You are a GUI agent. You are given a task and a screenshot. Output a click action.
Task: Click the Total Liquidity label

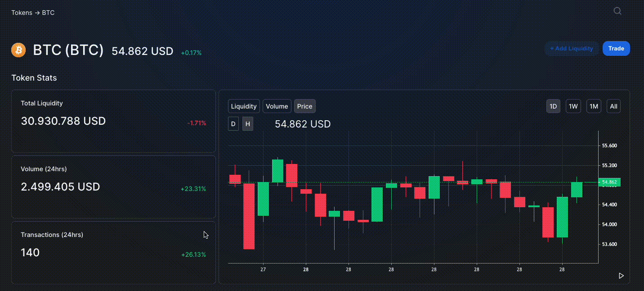tap(42, 103)
